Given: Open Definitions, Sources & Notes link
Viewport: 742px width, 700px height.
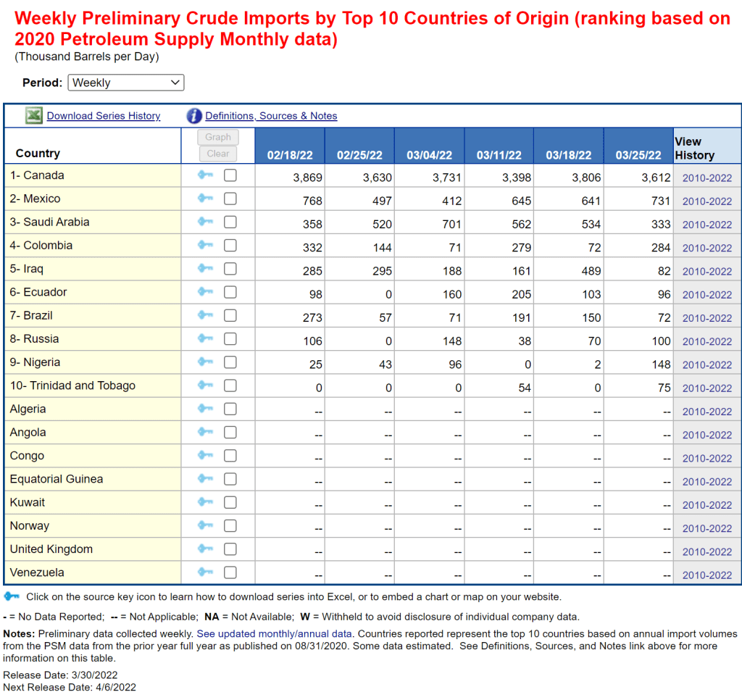Looking at the screenshot, I should point(271,116).
